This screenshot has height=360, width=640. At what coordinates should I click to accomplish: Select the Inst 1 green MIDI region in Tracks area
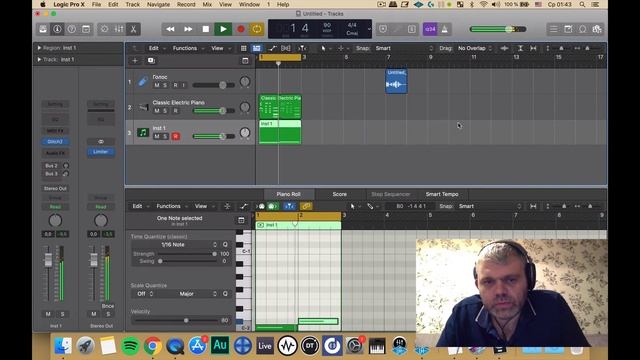[x=280, y=132]
